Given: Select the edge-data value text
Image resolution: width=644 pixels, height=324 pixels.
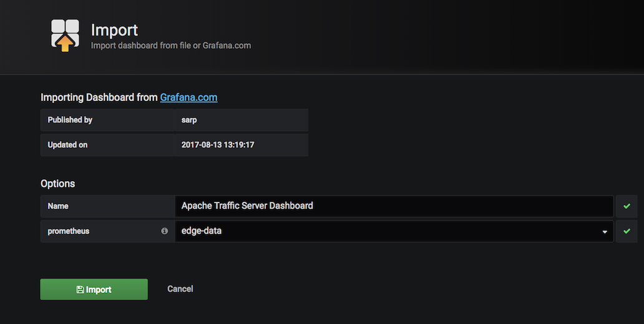Looking at the screenshot, I should (201, 231).
